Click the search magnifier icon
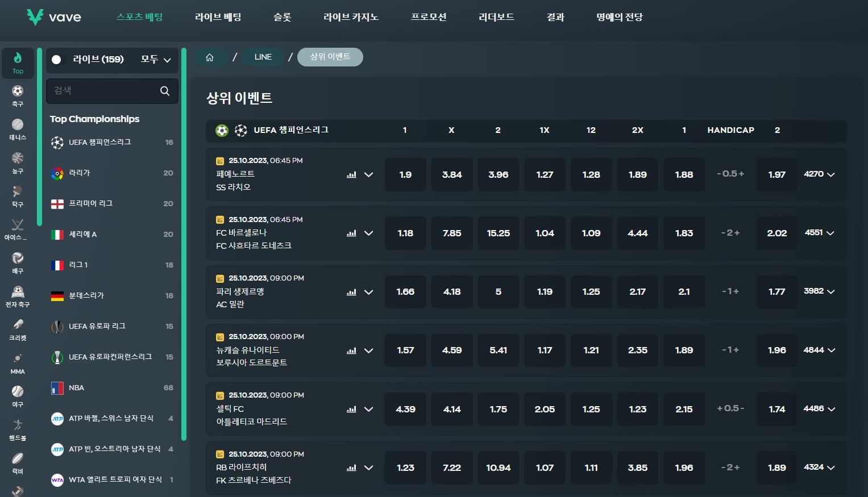 [x=165, y=91]
